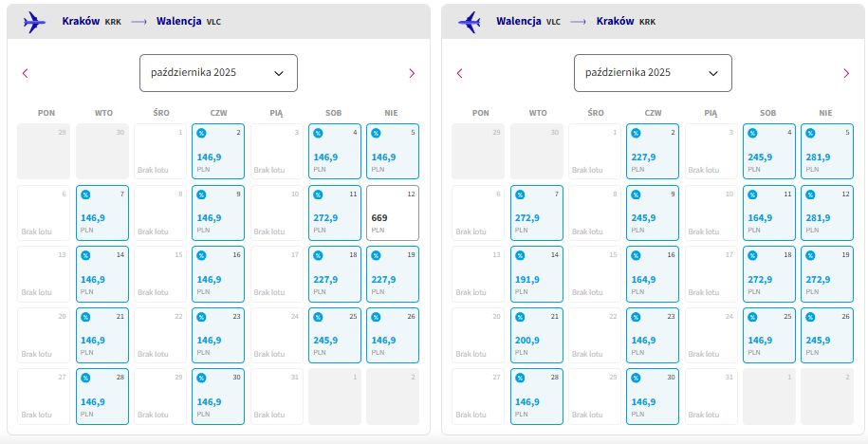Go to previous month in Walencja–Kraków calendar
The image size is (868, 444).
(x=459, y=73)
